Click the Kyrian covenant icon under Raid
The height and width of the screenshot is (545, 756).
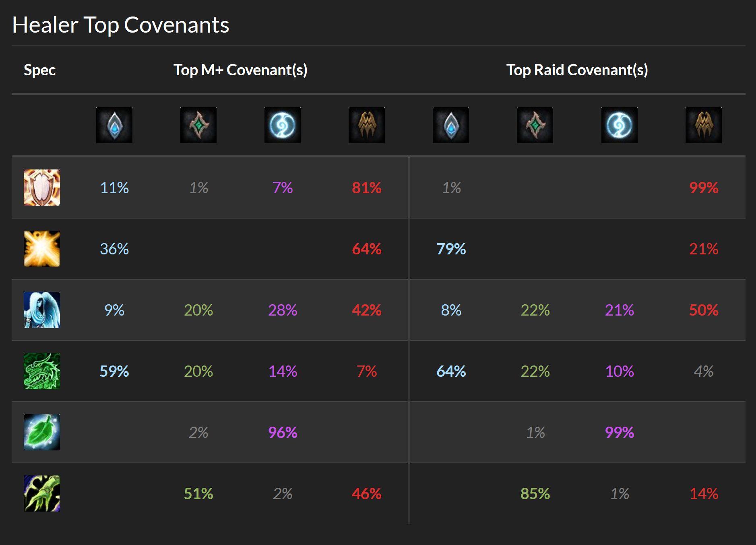tap(451, 125)
